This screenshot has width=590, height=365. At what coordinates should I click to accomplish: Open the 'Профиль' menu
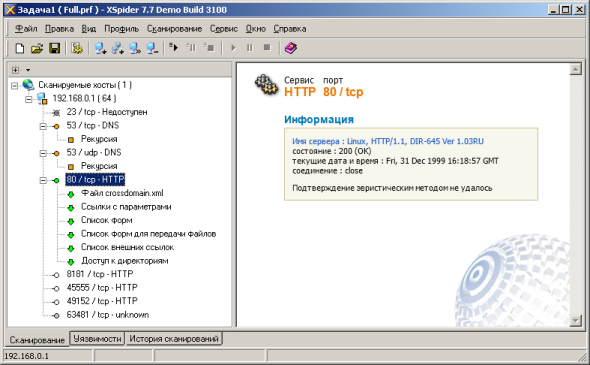point(122,29)
